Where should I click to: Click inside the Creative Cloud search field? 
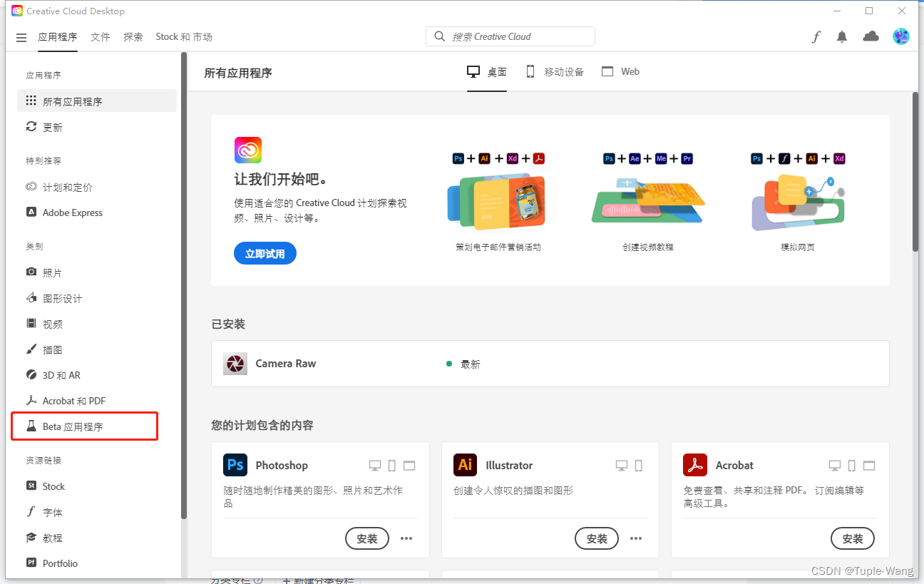point(510,36)
